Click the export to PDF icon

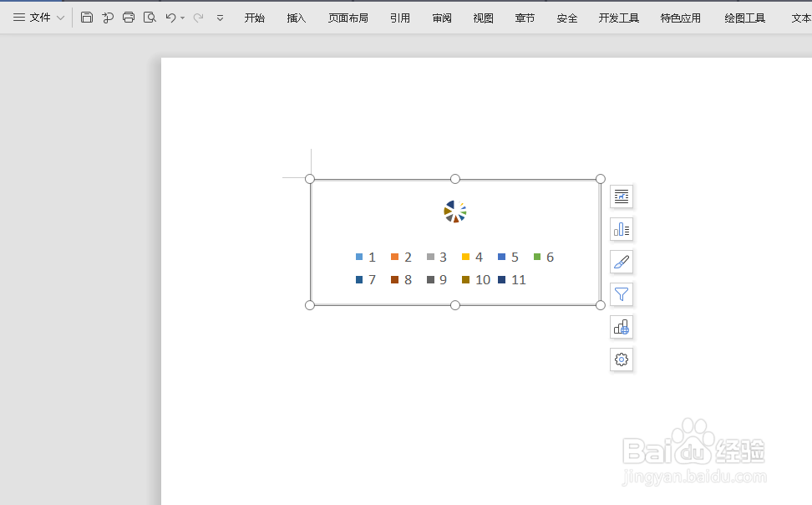[108, 18]
